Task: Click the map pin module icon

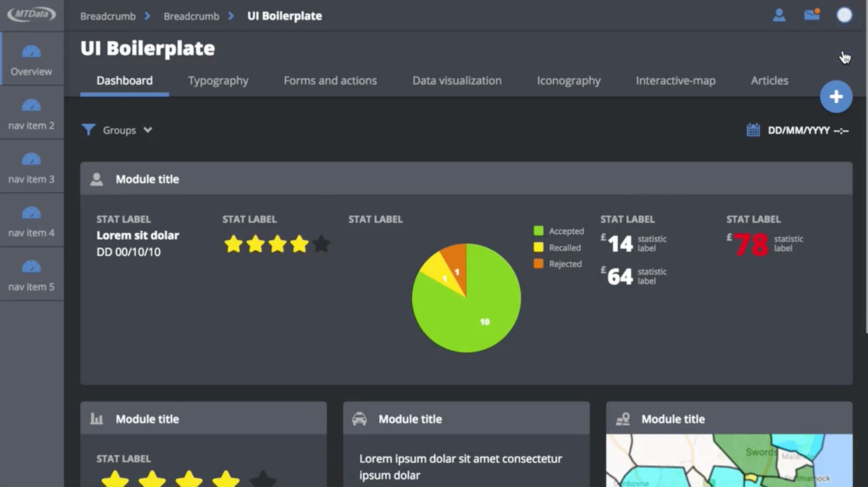Action: click(x=623, y=419)
